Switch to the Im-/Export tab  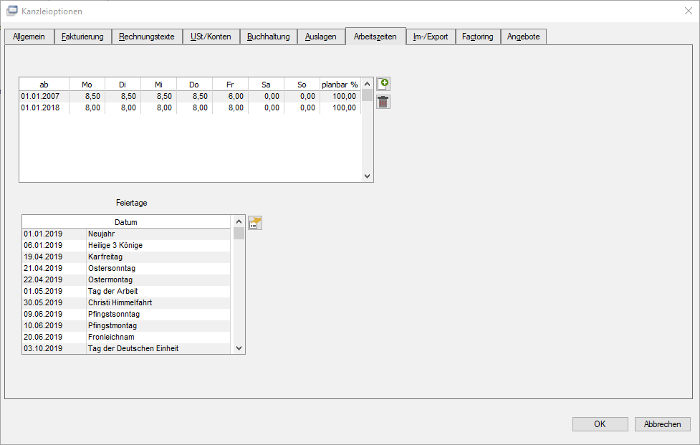point(430,37)
